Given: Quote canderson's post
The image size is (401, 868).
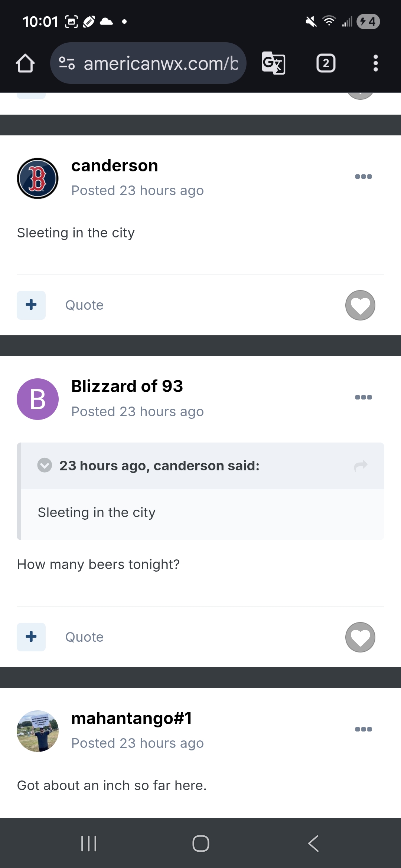Looking at the screenshot, I should [x=84, y=305].
